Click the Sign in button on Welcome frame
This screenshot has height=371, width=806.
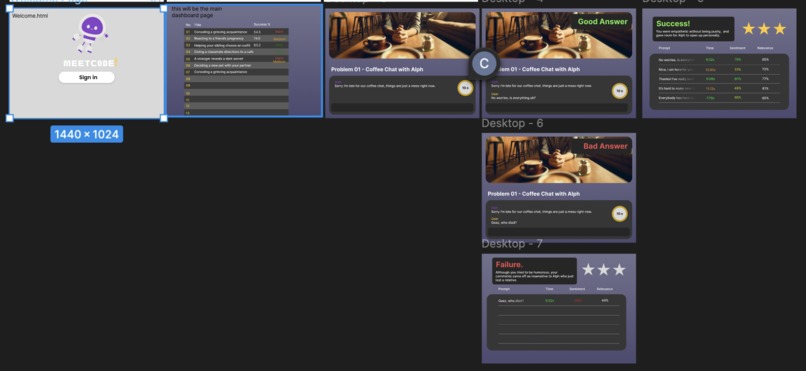86,77
